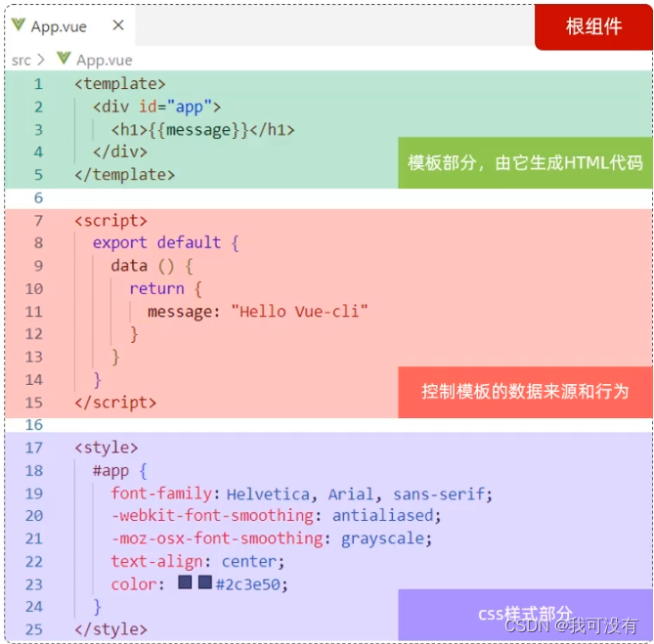654x644 pixels.
Task: Select line number 16 in the gutter
Action: click(34, 425)
